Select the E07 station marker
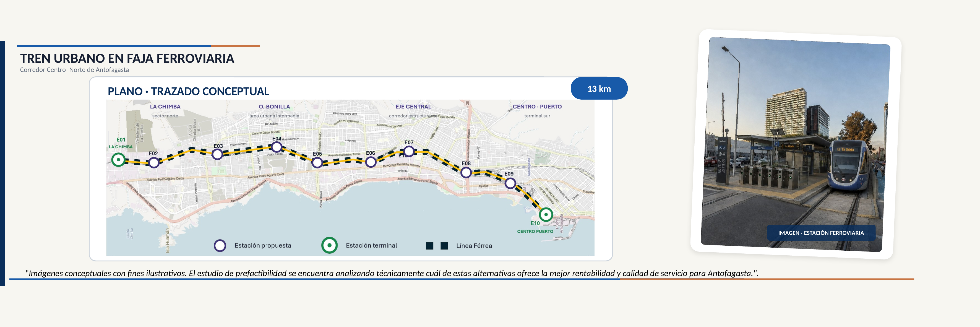The height and width of the screenshot is (327, 980). click(x=409, y=152)
